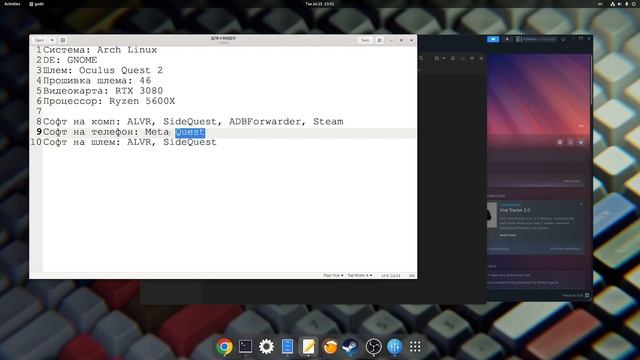
Task: Expand the gedit Open recent dropdown arrow
Action: tap(52, 40)
